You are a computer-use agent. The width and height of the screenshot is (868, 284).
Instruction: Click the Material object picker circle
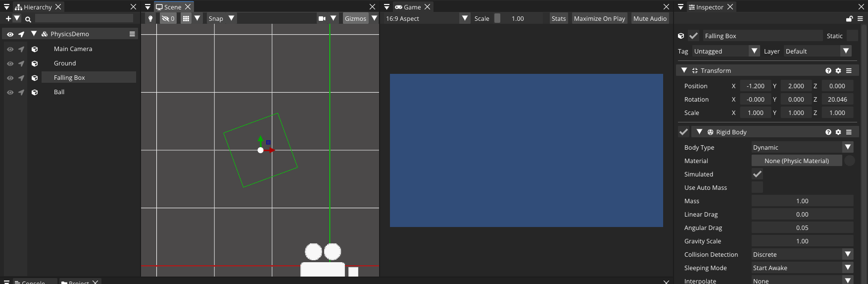pos(850,161)
